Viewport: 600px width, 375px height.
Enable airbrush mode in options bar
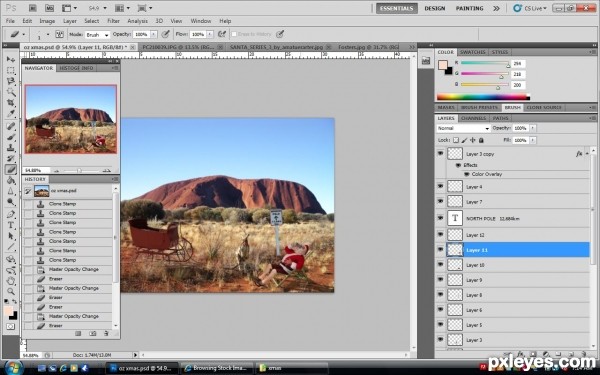[x=222, y=34]
